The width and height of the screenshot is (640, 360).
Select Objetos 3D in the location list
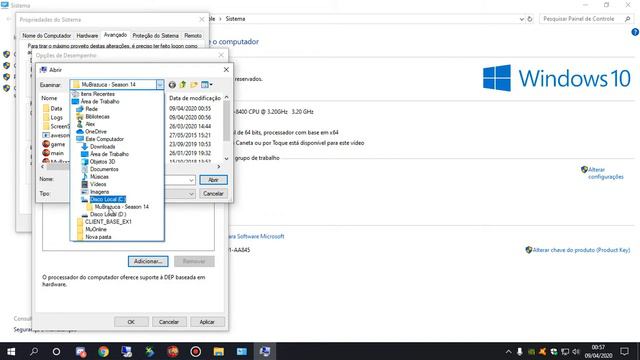[102, 162]
